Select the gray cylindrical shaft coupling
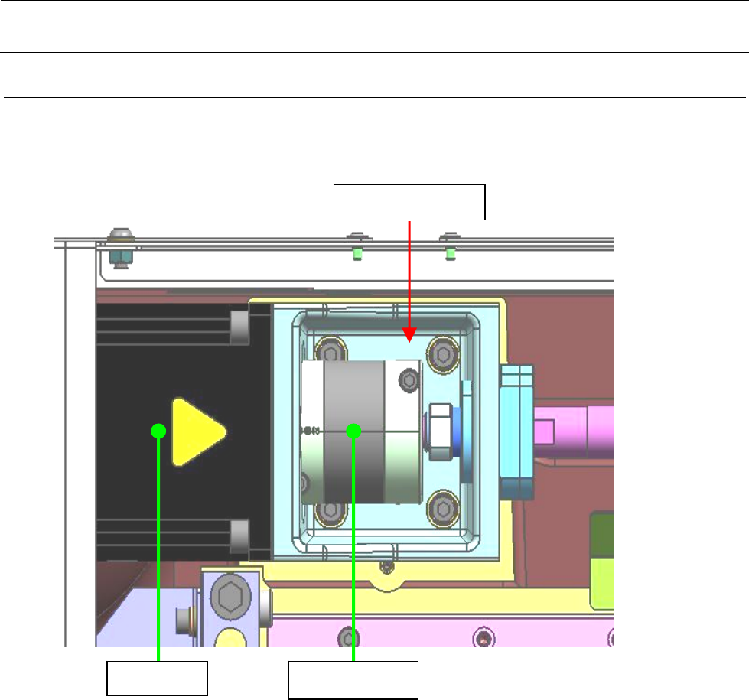The image size is (749, 700). point(362,432)
